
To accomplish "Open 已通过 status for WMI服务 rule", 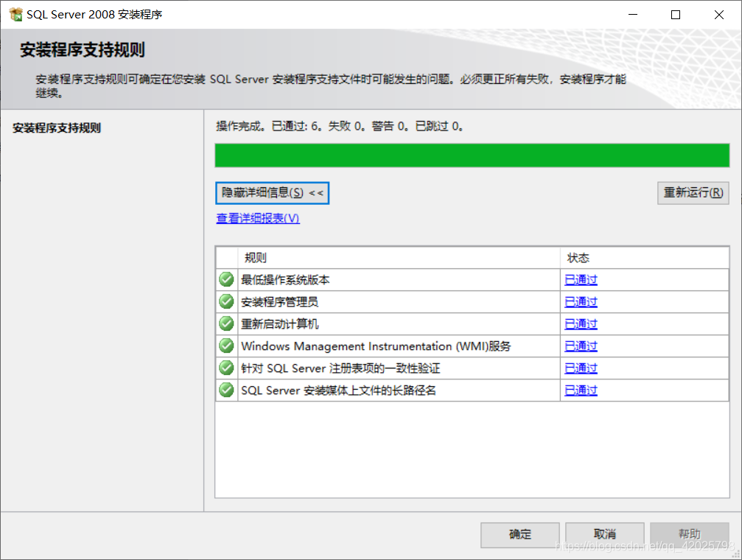I will tap(581, 346).
